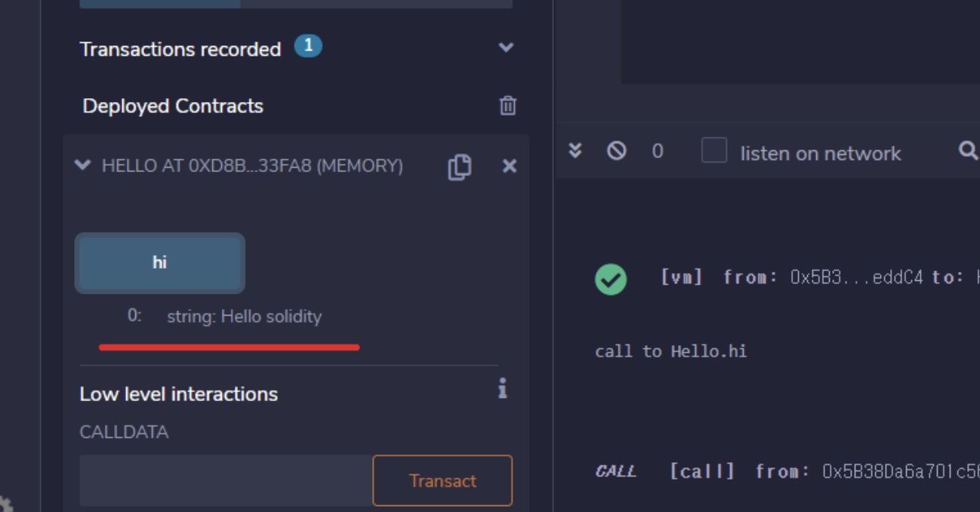Image resolution: width=980 pixels, height=512 pixels.
Task: Open the terminal search magnifier
Action: pos(968,151)
